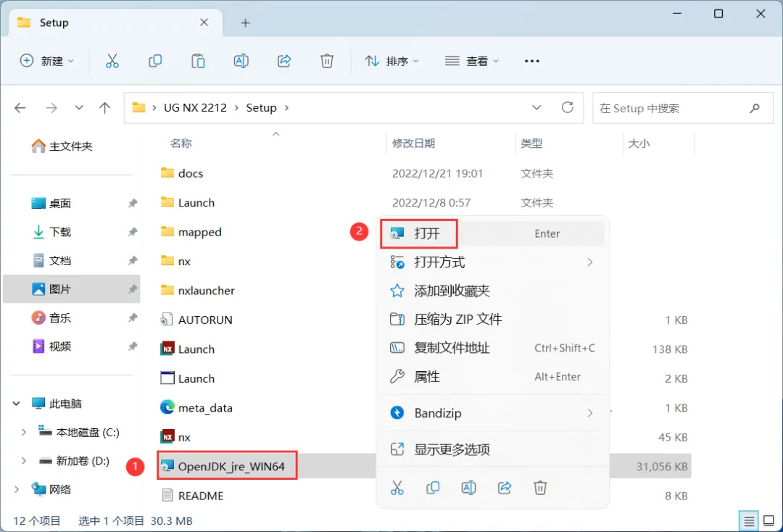
Task: Rename using the context menu bottom icon
Action: click(469, 488)
